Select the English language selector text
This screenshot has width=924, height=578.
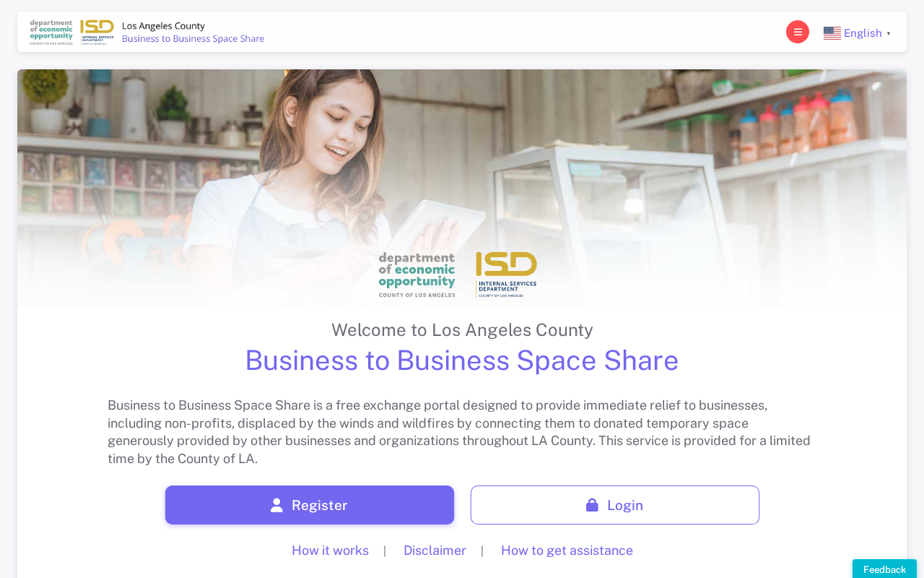(863, 33)
